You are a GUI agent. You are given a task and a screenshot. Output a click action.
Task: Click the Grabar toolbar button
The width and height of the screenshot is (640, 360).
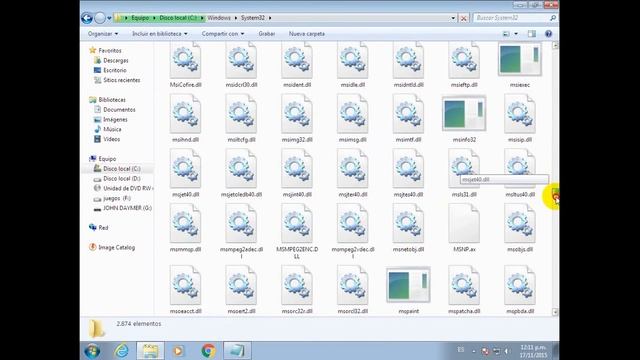point(267,34)
